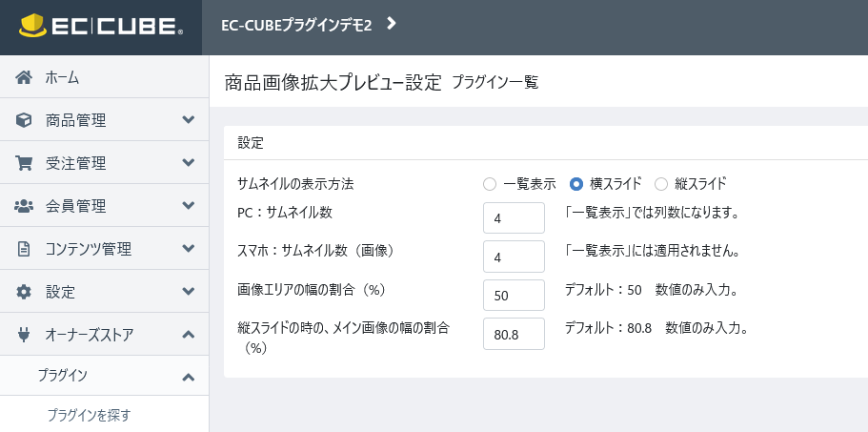Click the 商品管理 box icon
The width and height of the screenshot is (868, 432).
click(x=24, y=120)
